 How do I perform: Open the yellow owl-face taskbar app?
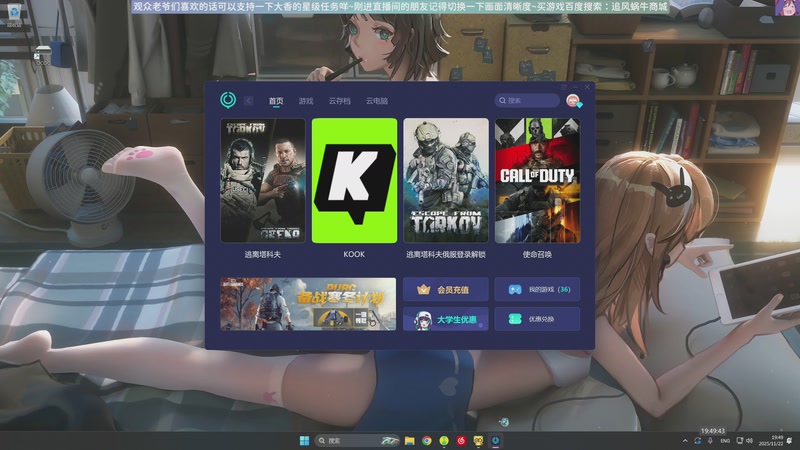(478, 440)
